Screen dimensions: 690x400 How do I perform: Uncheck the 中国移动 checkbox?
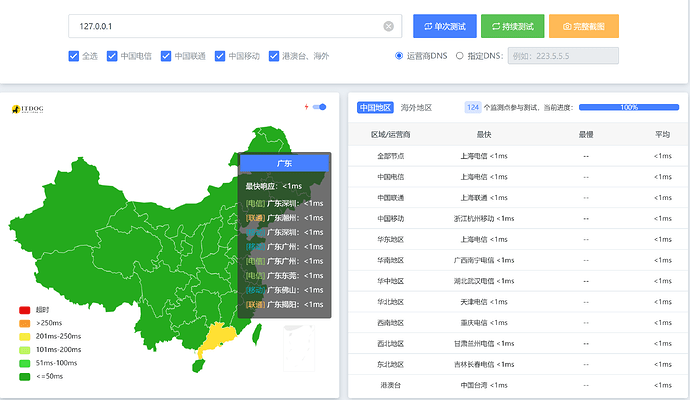tap(220, 56)
